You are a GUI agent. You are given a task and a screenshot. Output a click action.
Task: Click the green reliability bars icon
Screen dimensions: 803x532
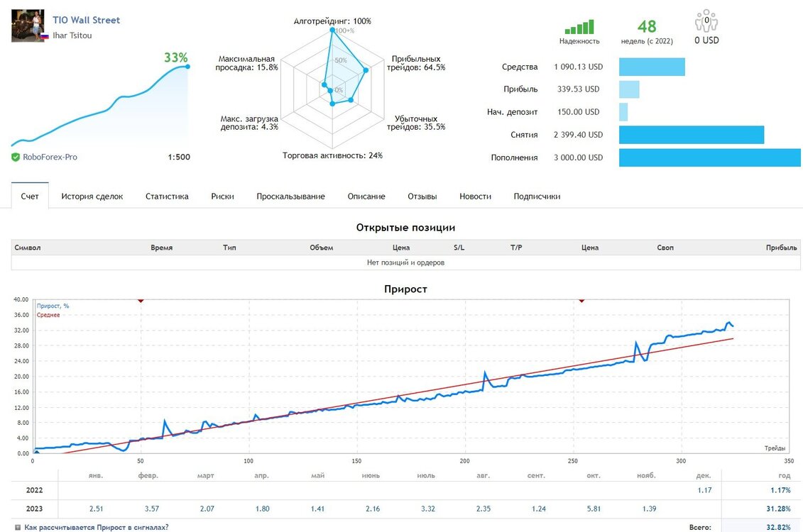click(579, 27)
